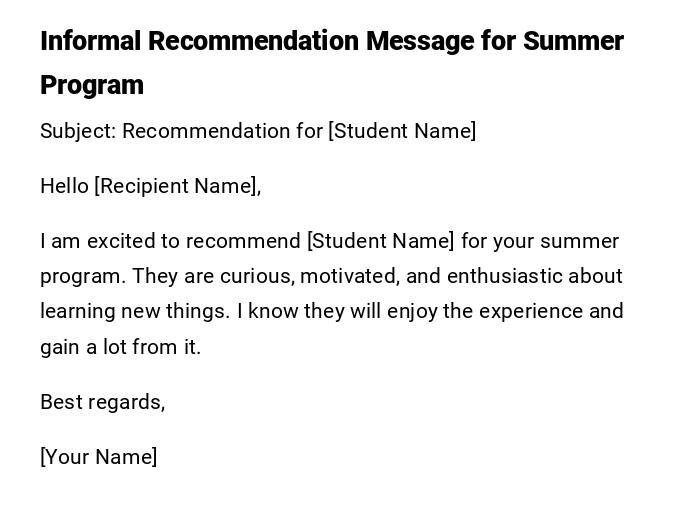
Task: Click "Program" on the title's second line
Action: [x=92, y=85]
